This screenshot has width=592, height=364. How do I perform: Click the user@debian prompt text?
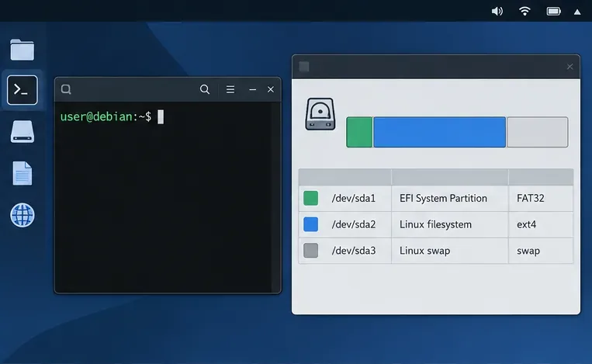pos(106,116)
